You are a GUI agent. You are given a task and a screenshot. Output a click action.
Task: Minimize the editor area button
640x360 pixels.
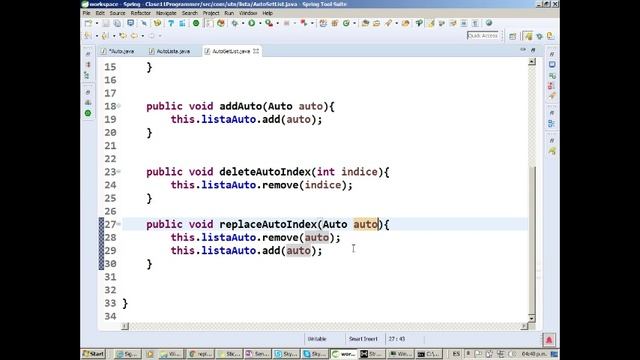coord(523,49)
